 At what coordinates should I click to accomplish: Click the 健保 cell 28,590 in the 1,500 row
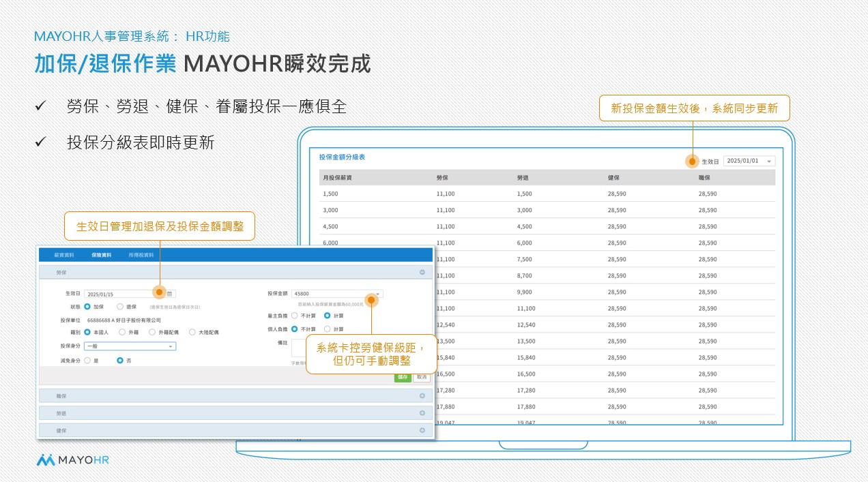pos(616,194)
